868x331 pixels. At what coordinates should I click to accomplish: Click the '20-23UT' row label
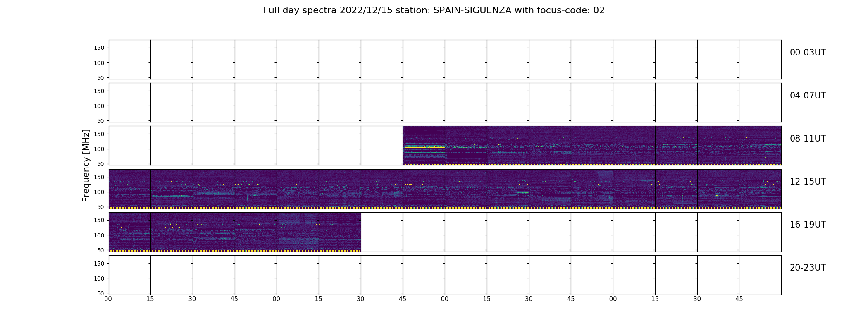pyautogui.click(x=808, y=268)
